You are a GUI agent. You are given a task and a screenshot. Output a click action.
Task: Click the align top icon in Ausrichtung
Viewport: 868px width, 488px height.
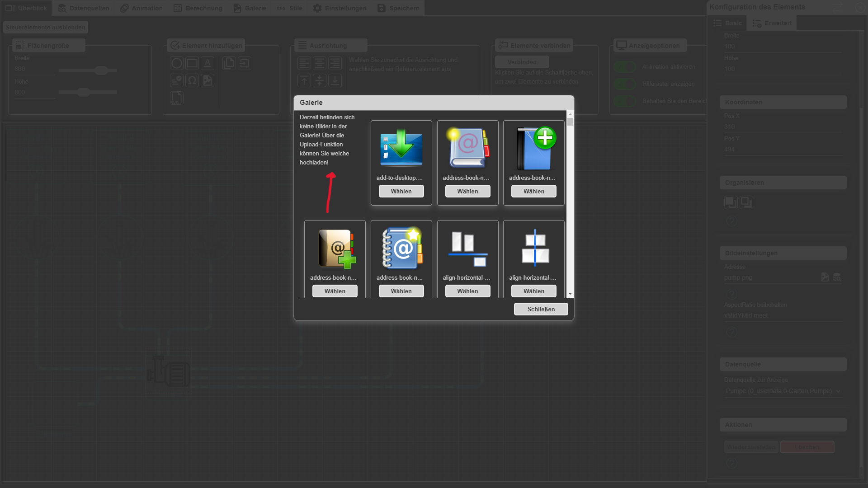point(304,80)
